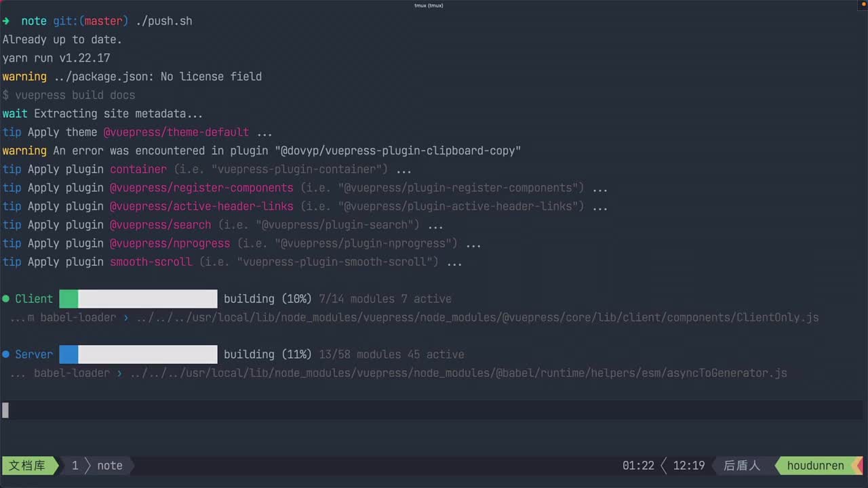Click the Client build progress bar

pos(138,299)
